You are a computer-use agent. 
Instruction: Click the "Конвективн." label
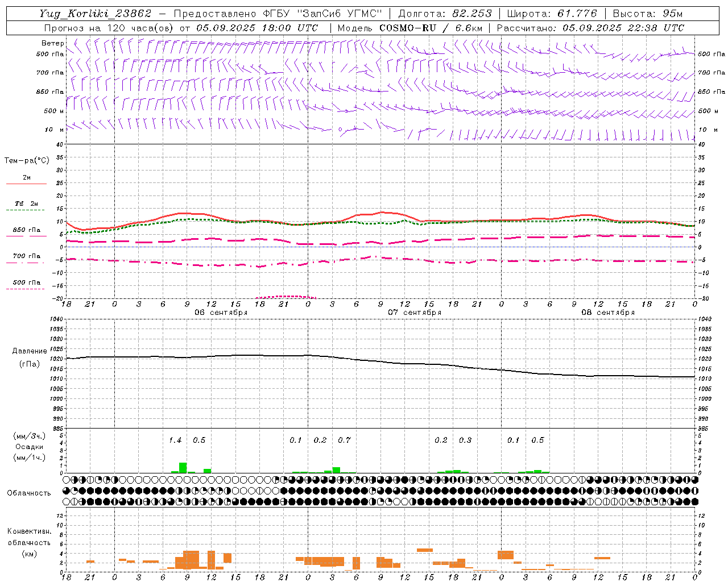[29, 531]
